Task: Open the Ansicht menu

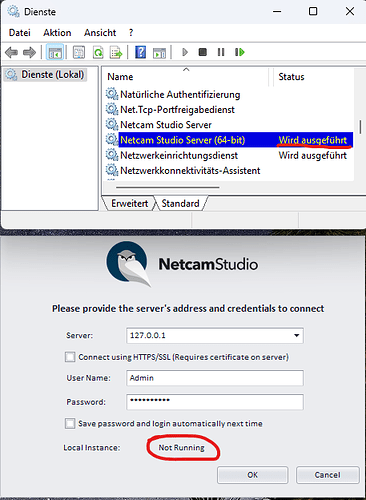Action: 100,33
